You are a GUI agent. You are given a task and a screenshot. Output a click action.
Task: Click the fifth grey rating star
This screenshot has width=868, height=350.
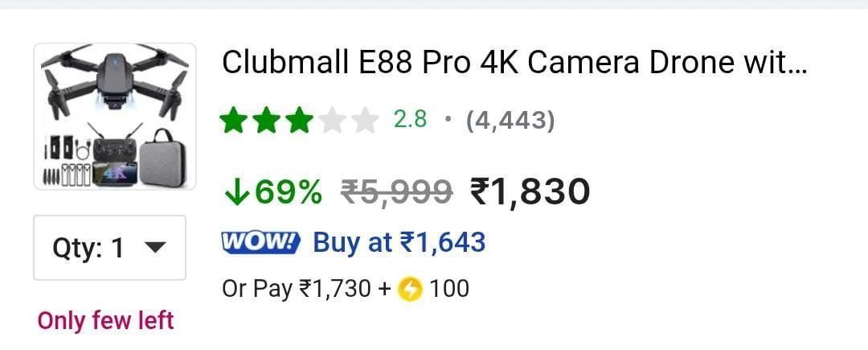pos(366,120)
